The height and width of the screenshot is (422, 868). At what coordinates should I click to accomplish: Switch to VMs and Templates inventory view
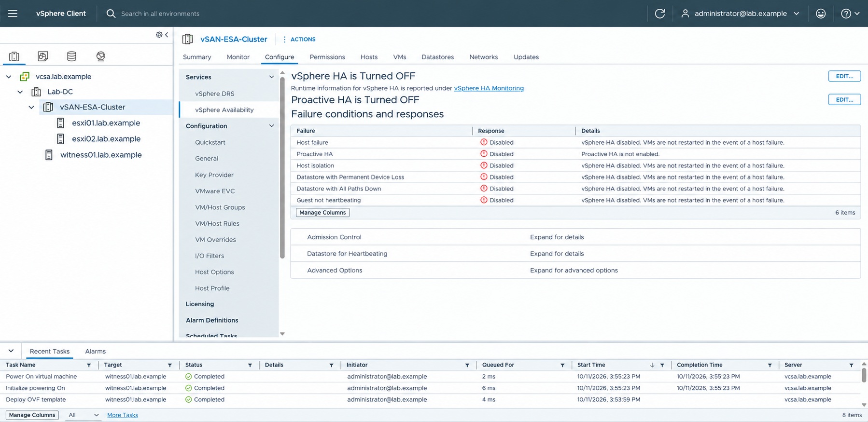pos(43,56)
